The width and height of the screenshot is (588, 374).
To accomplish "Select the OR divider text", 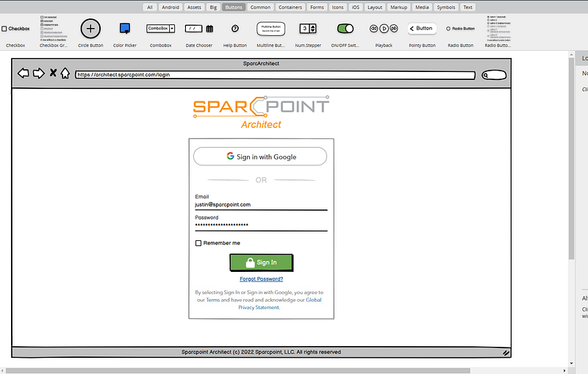I will (261, 180).
